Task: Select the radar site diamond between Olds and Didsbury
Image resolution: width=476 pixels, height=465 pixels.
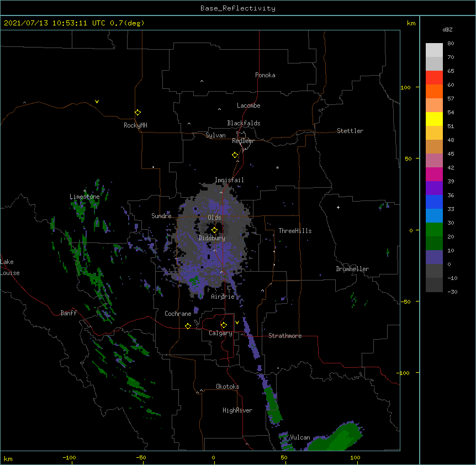Action: 214,230
